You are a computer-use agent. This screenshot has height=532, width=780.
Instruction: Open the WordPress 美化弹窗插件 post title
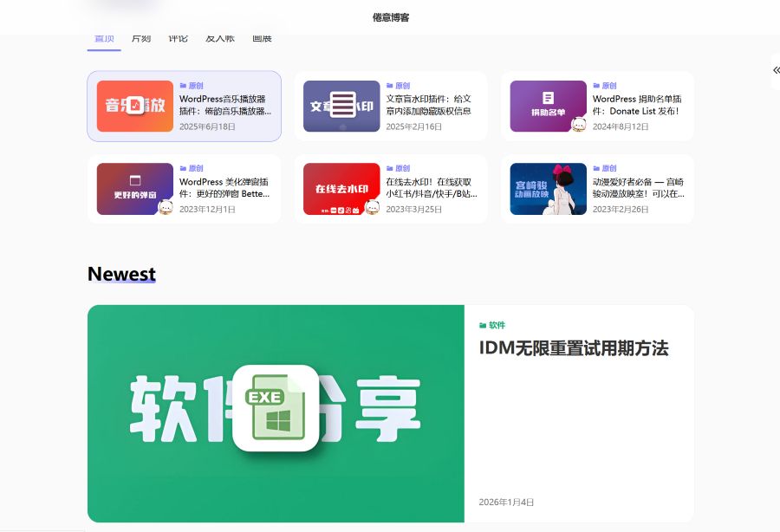click(x=225, y=188)
